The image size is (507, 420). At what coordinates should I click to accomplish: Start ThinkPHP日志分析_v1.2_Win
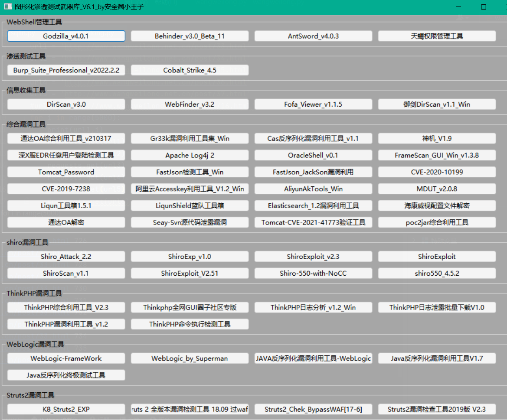(313, 307)
